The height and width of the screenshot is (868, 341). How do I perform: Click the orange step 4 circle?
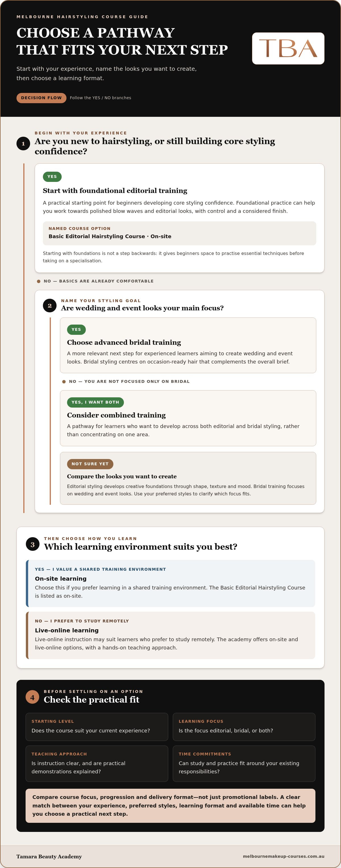click(32, 697)
